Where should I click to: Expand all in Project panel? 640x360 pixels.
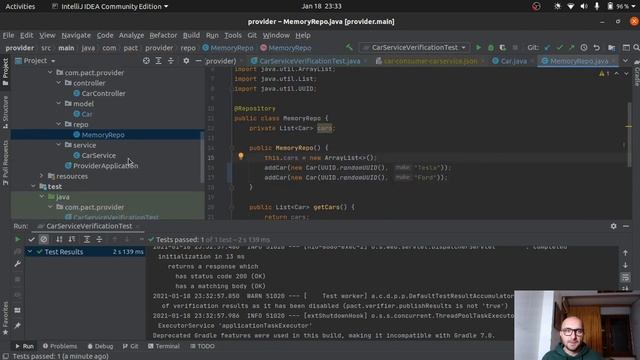[158, 61]
